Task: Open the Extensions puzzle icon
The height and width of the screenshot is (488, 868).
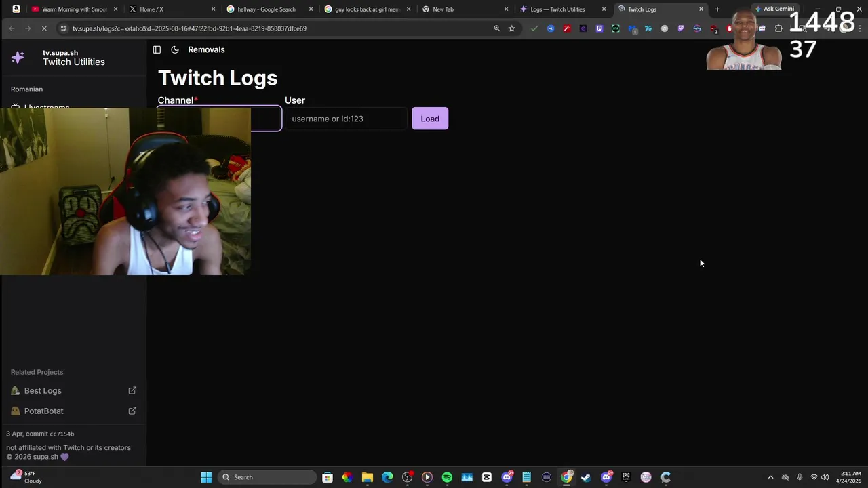Action: 778,28
